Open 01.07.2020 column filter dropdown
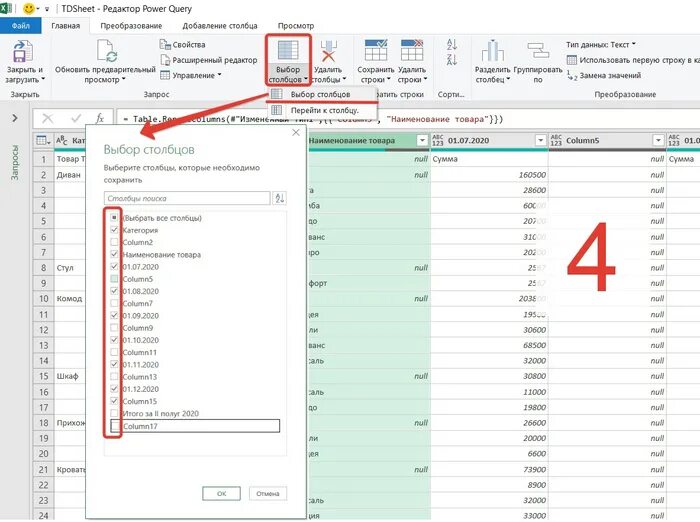 (540, 140)
